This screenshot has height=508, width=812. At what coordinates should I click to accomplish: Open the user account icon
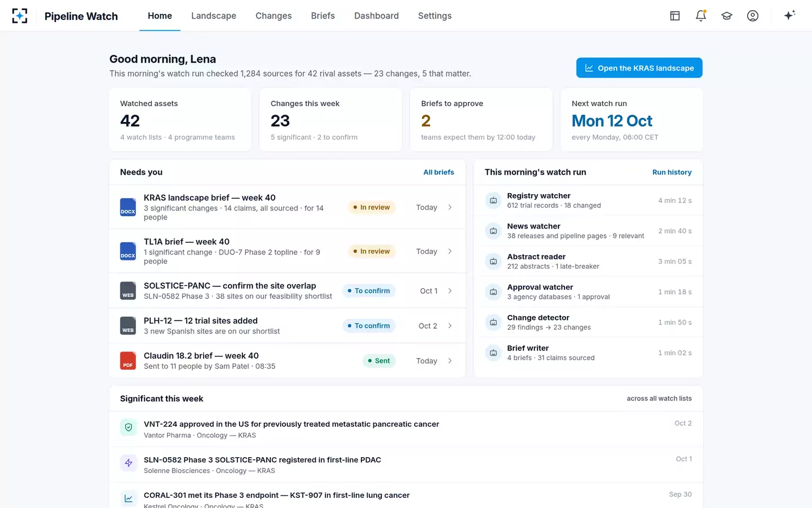tap(753, 16)
